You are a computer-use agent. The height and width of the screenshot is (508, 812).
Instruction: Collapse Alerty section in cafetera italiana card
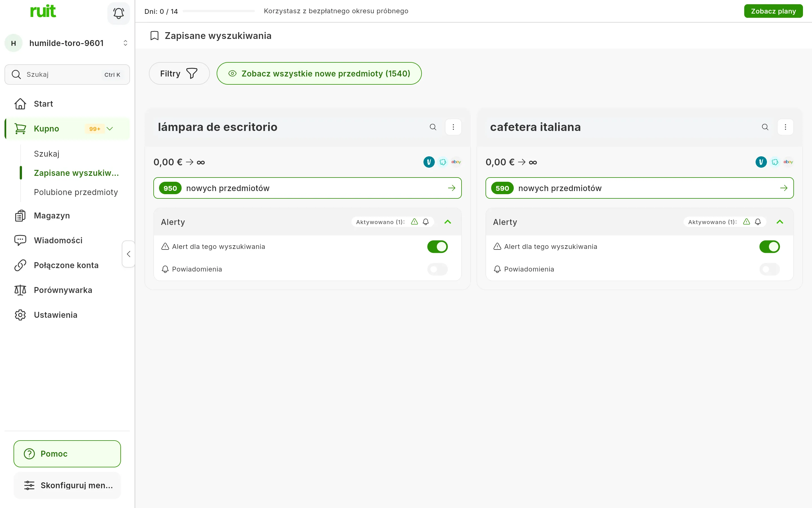[x=780, y=222]
